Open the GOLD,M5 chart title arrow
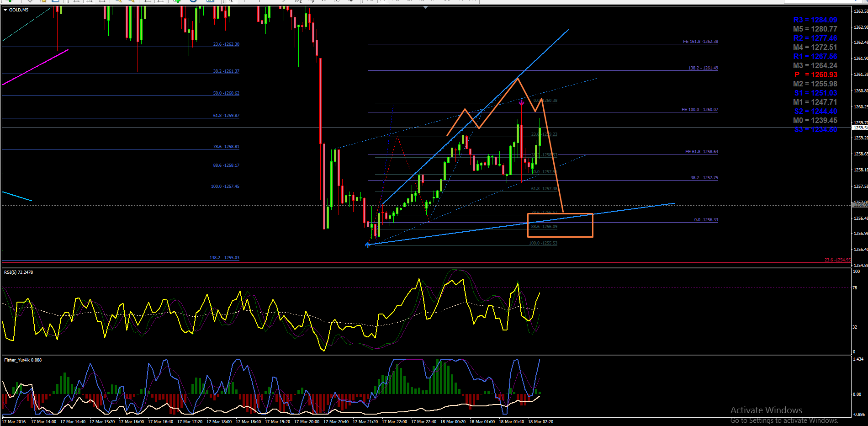 tap(5, 10)
